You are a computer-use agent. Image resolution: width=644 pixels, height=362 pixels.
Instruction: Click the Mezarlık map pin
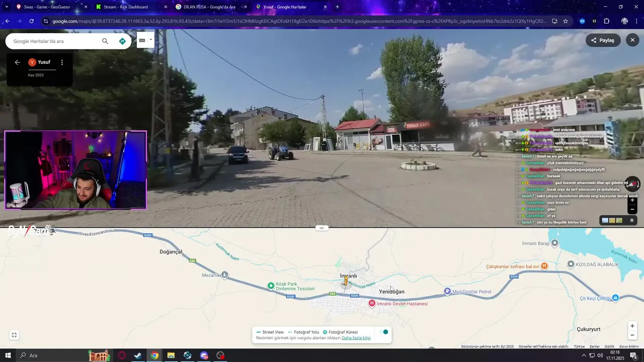tap(225, 275)
